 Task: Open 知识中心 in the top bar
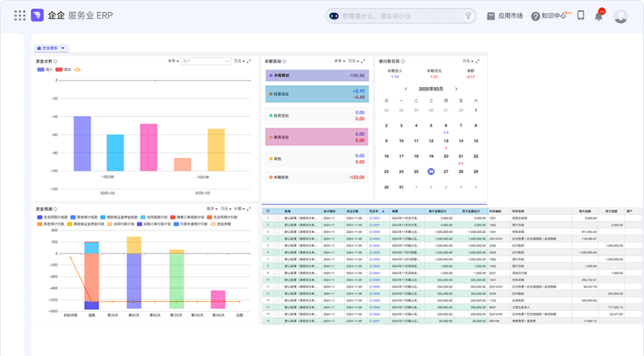549,15
